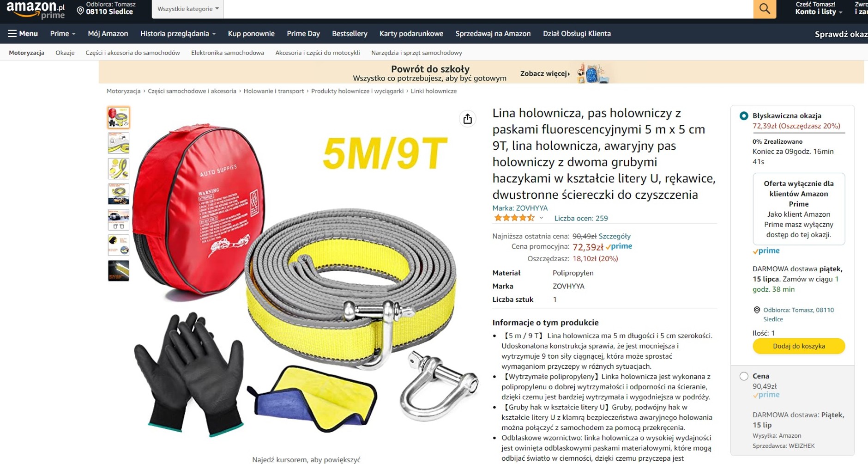Open the Marka: ZOVHYYA brand link

(520, 208)
